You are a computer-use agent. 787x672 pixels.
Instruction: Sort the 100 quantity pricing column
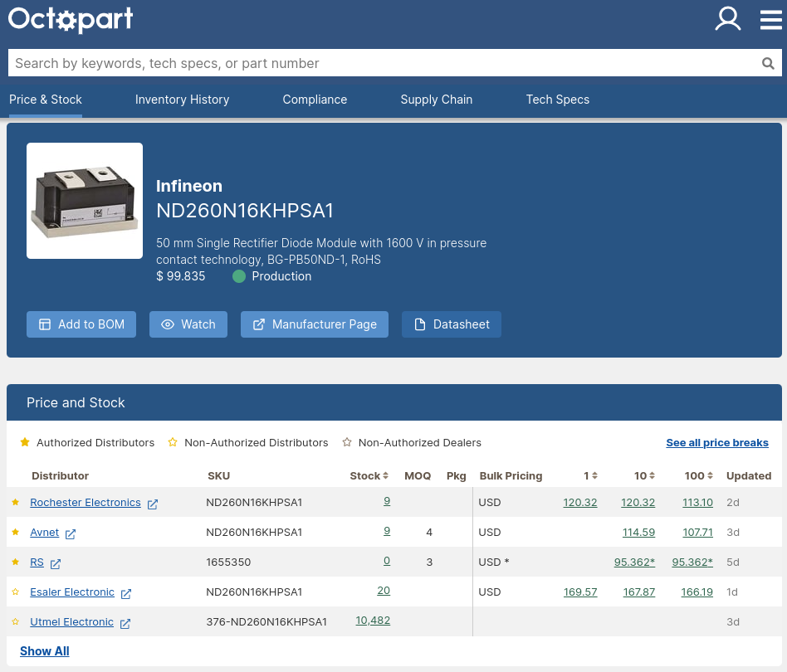(710, 475)
